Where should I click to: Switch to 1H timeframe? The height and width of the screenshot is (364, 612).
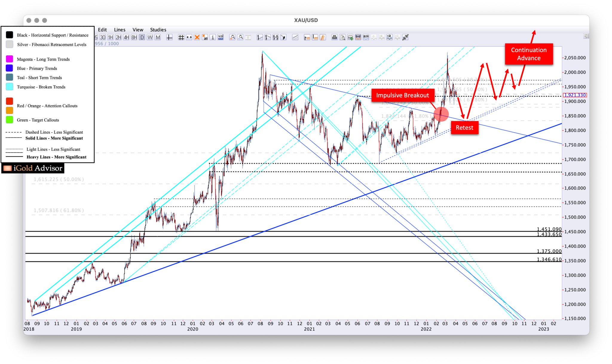(110, 37)
